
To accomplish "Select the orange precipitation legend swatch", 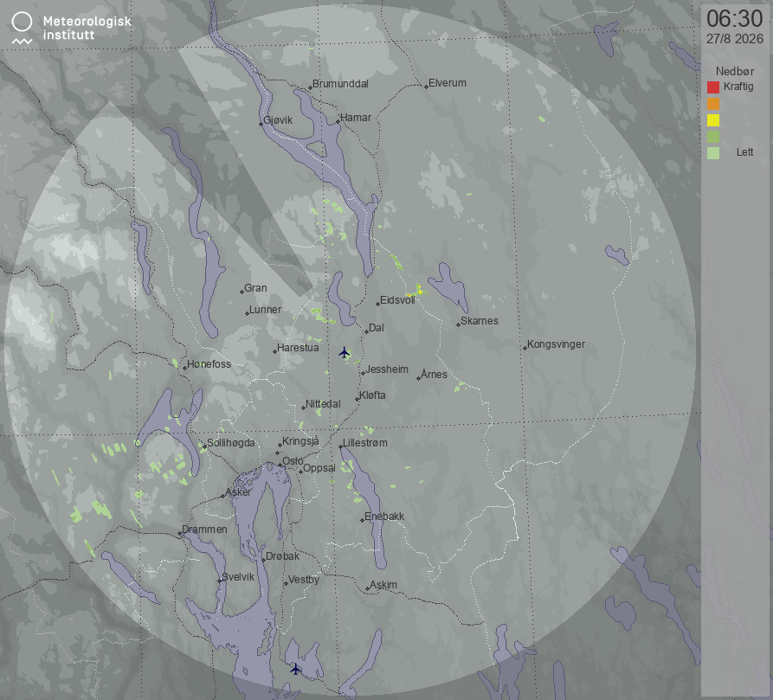I will coord(713,104).
